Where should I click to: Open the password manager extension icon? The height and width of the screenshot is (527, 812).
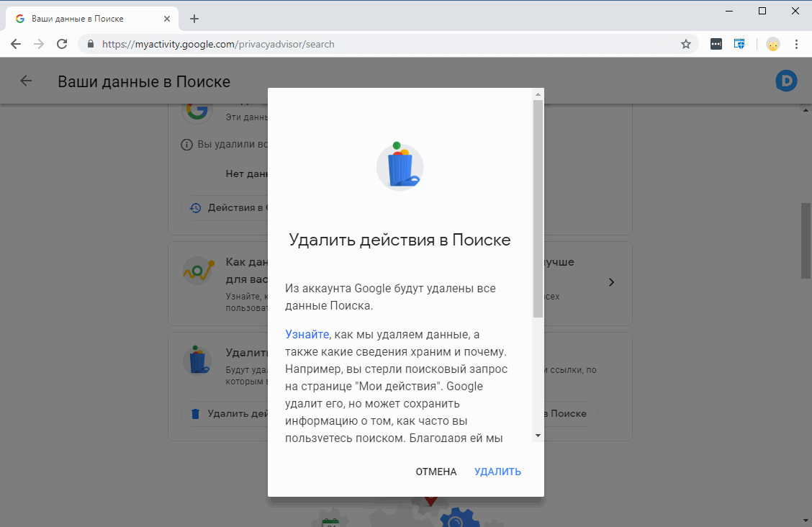[716, 44]
